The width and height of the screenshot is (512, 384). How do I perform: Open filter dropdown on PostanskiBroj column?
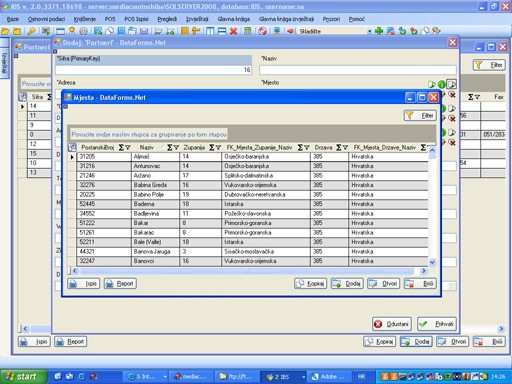[x=128, y=148]
